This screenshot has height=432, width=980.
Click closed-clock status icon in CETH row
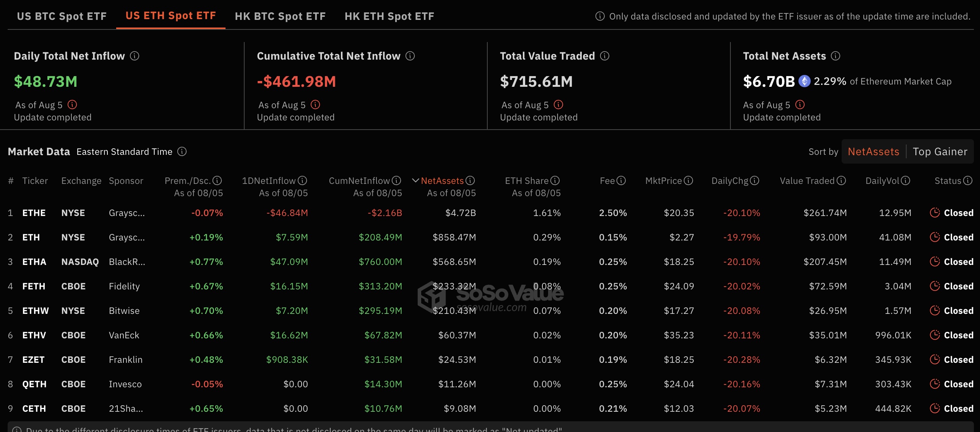click(x=935, y=408)
